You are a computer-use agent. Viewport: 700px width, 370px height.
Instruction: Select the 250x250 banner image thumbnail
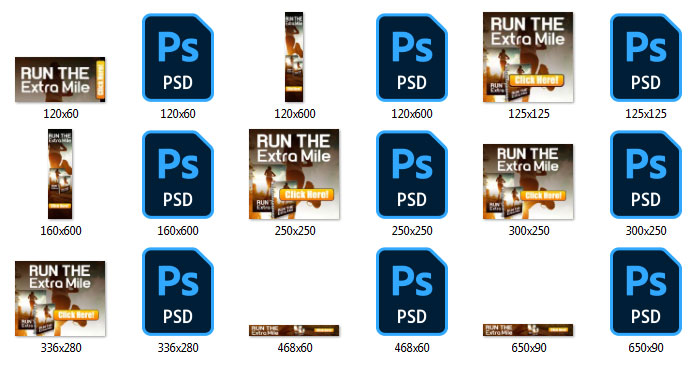294,174
